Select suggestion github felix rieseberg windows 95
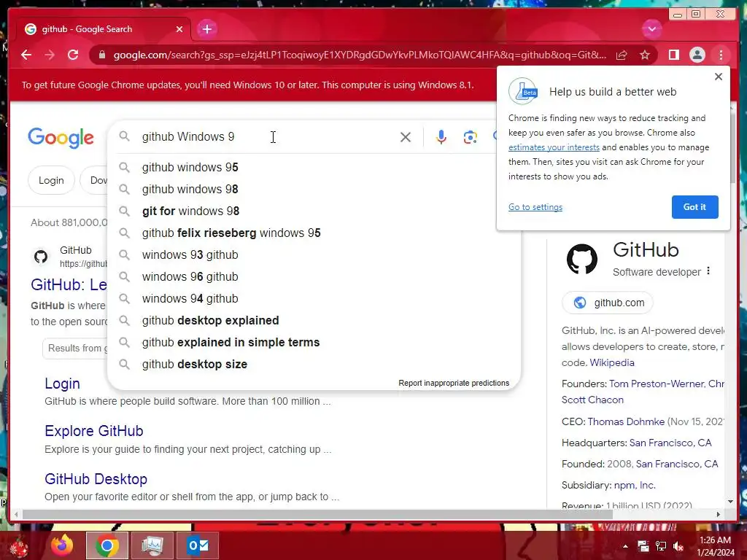 click(314, 233)
